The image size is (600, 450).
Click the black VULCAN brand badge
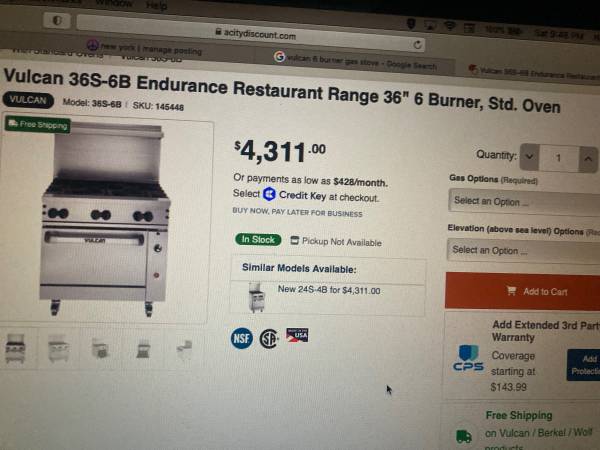click(28, 100)
